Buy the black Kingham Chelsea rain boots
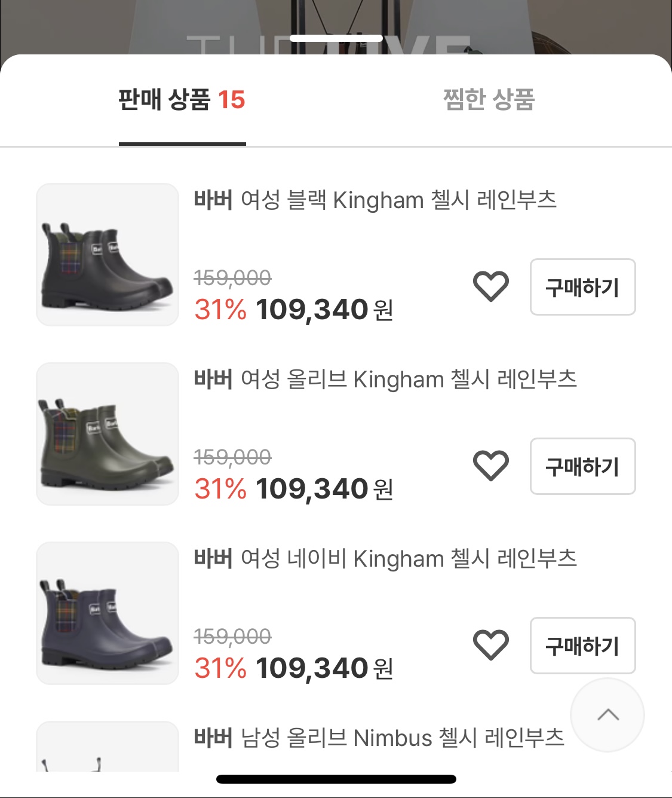The width and height of the screenshot is (672, 798). (582, 287)
